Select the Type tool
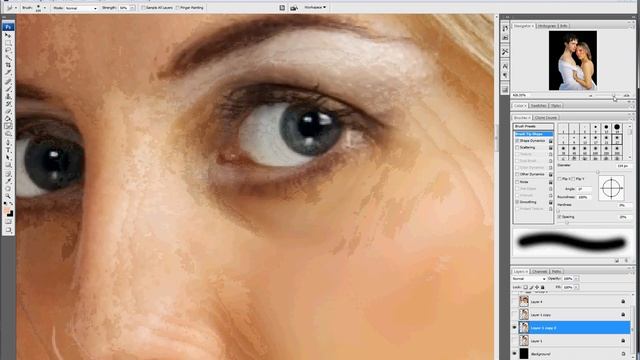Viewport: 640px width, 360px height. [8, 150]
